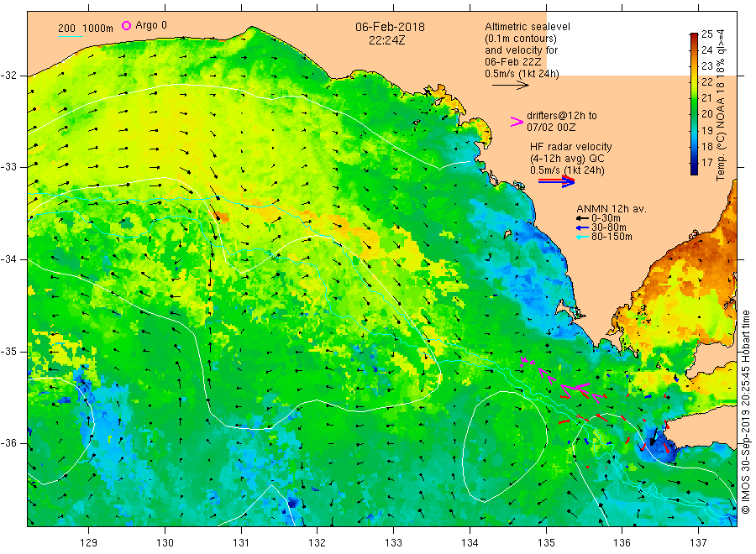Screen dimensions: 756x554
Task: Click the 22 colorbar tick value
Action: pos(706,82)
